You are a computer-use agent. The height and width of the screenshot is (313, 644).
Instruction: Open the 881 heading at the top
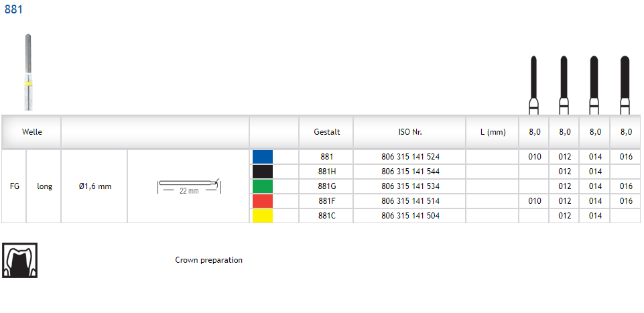(x=13, y=9)
